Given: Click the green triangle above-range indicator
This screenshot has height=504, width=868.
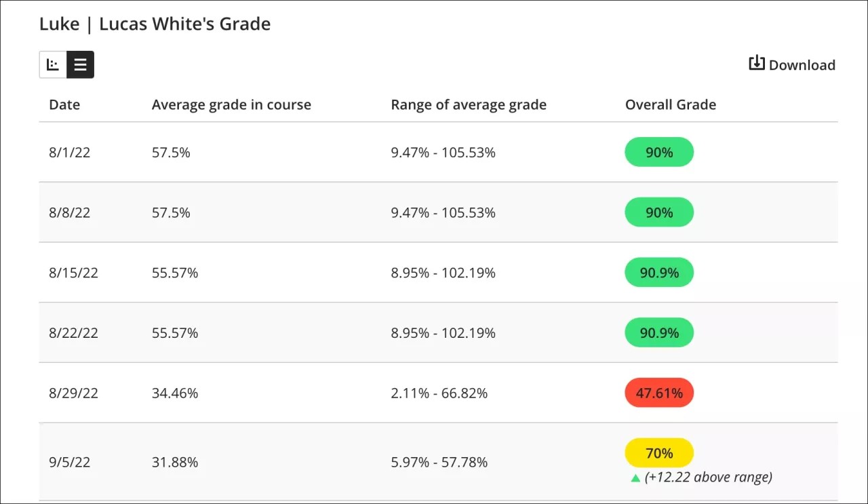Looking at the screenshot, I should coord(635,477).
